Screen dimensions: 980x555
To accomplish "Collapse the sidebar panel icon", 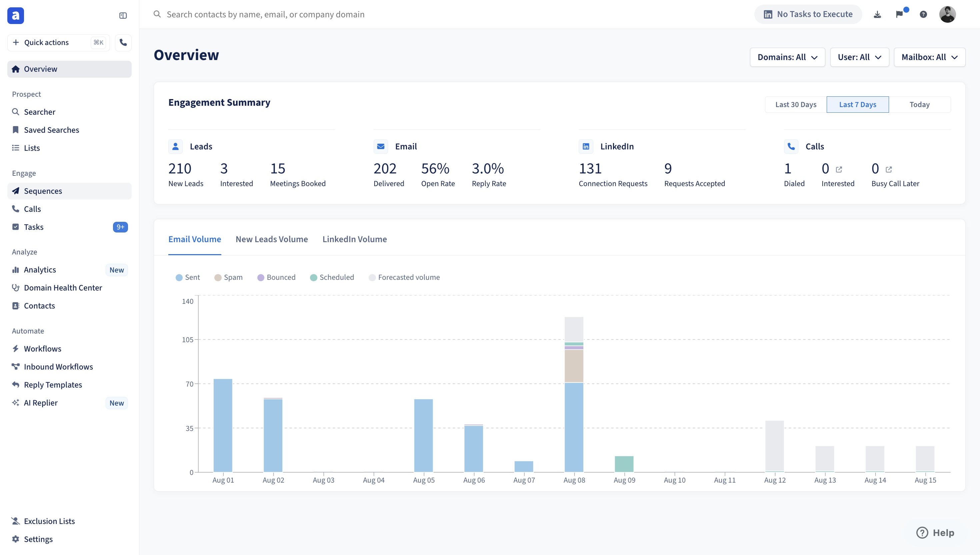I will tap(123, 16).
